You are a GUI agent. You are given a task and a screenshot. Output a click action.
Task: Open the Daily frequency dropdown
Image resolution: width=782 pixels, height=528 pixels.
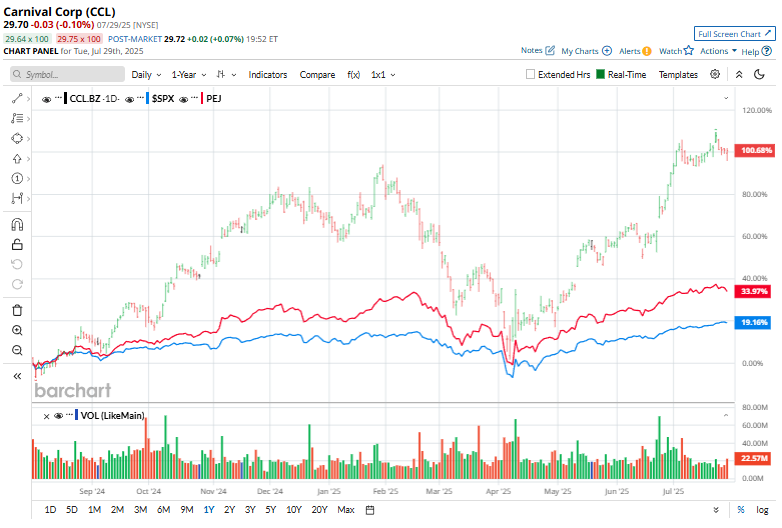[x=146, y=74]
